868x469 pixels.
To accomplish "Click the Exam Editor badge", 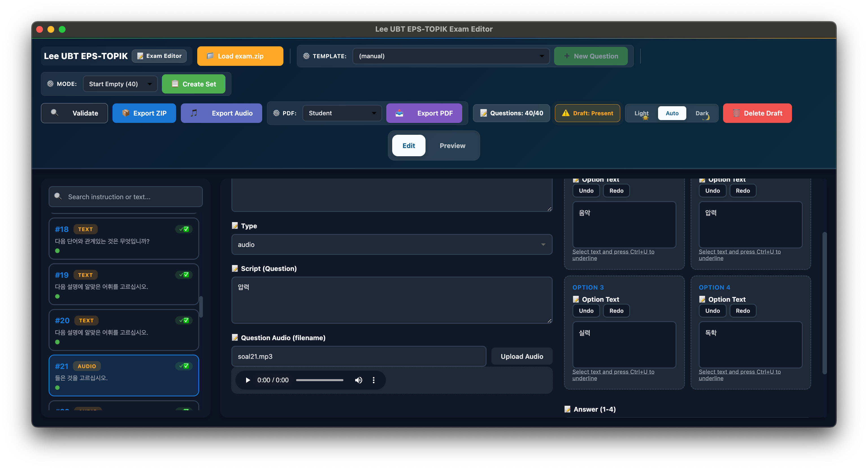I will coord(159,56).
